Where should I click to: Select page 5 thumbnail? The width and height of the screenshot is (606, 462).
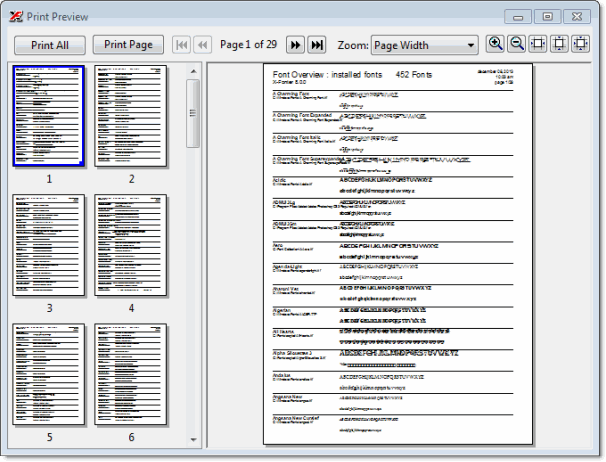(x=49, y=374)
